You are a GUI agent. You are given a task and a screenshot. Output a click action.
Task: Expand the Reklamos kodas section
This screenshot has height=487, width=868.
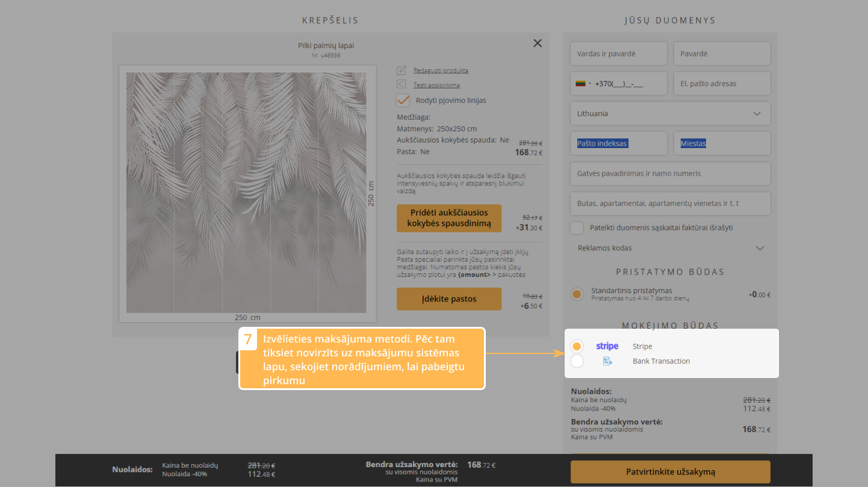click(x=670, y=248)
